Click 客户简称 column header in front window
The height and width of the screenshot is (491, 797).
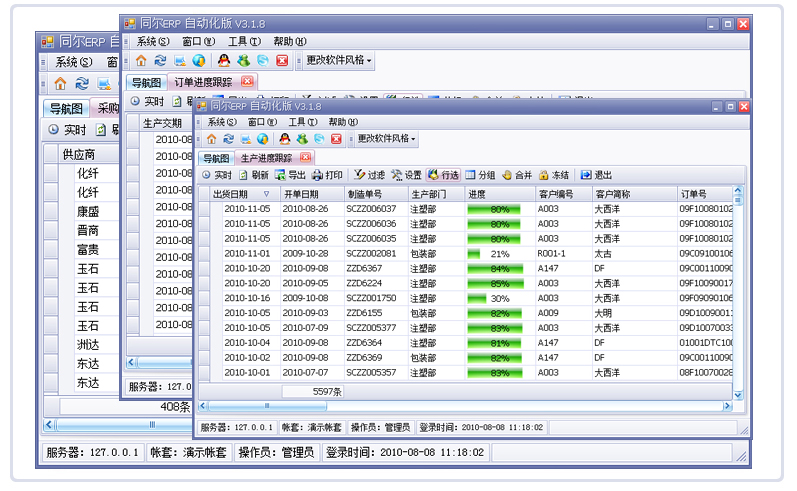634,194
